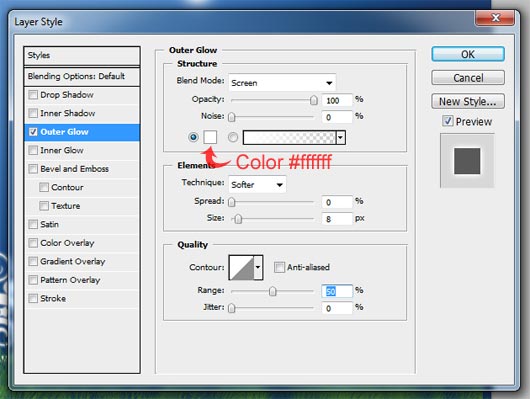Screen dimensions: 530x399
Task: Click the Spread value field
Action: (337, 202)
